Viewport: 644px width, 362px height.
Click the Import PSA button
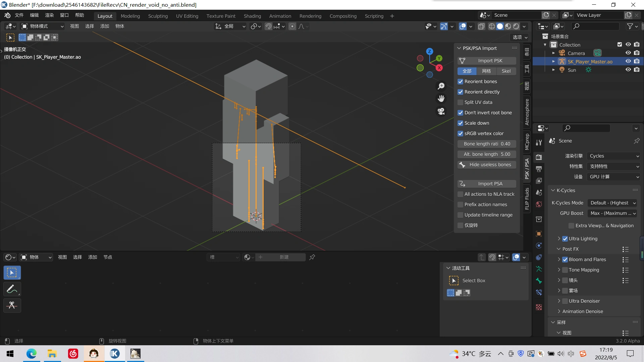[x=487, y=184]
